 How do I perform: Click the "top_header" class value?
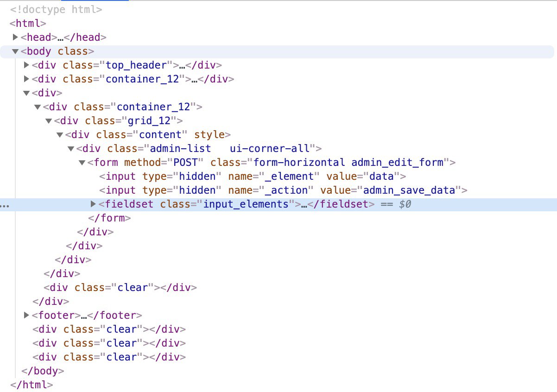[x=136, y=65]
